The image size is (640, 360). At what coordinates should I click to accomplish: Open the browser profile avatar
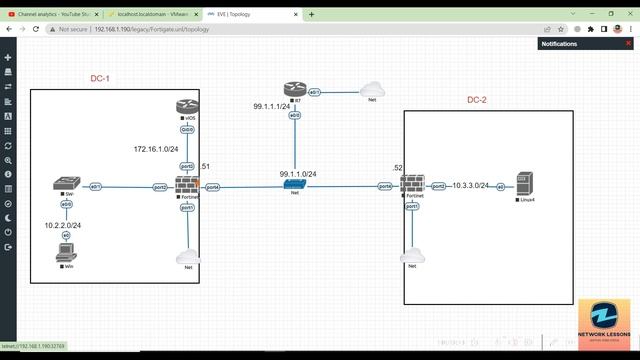(x=618, y=29)
